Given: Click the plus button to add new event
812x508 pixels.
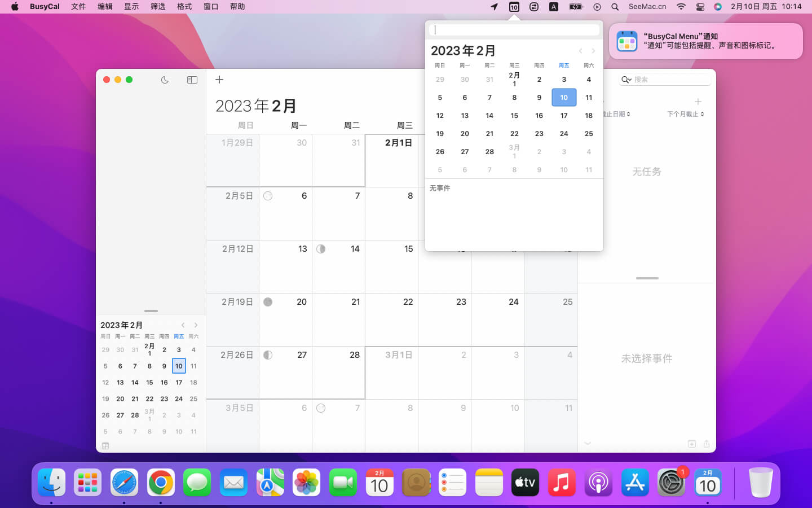Looking at the screenshot, I should tap(219, 80).
